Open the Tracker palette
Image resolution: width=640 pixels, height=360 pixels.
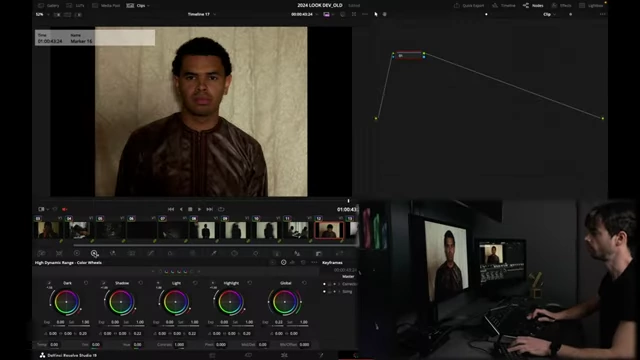(x=256, y=253)
